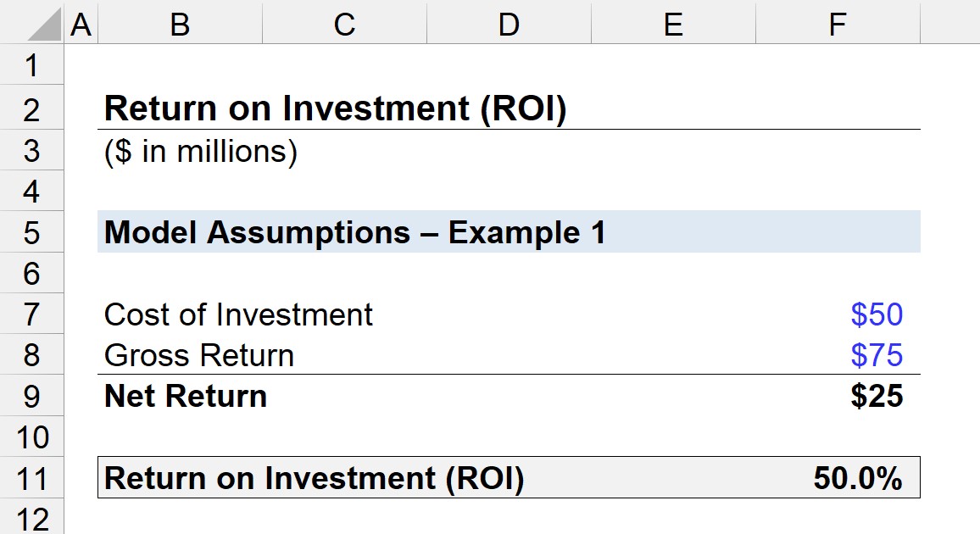Select column C header
The height and width of the screenshot is (534, 980).
(x=344, y=25)
